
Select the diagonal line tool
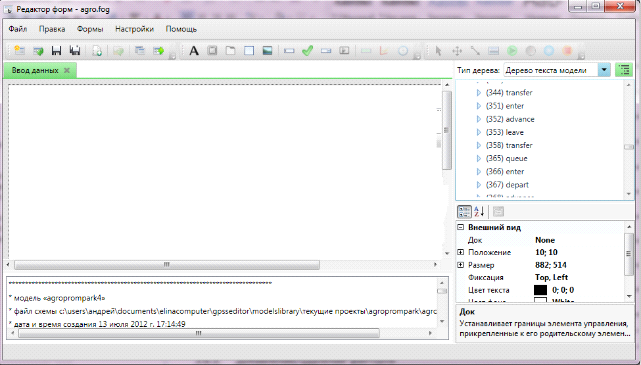pos(475,51)
